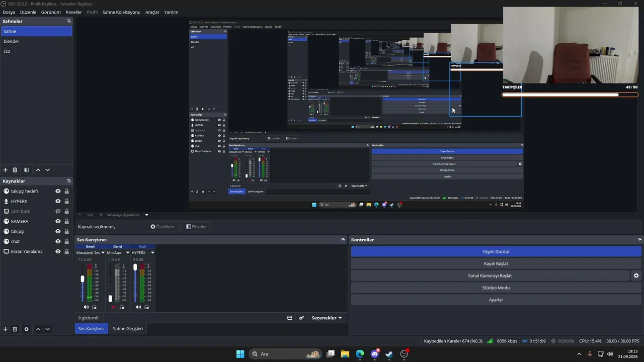Hide the takipçi hedefi source
Screen dimensions: 644x362
(58, 191)
